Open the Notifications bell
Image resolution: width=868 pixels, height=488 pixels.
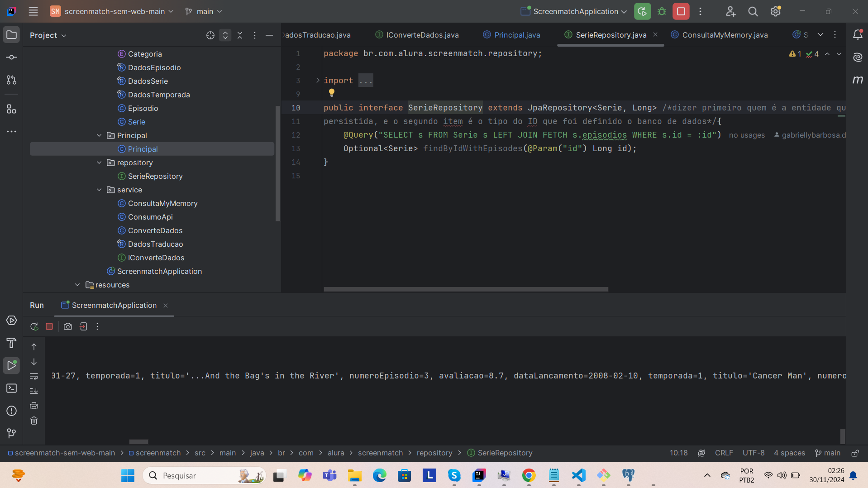tap(858, 35)
